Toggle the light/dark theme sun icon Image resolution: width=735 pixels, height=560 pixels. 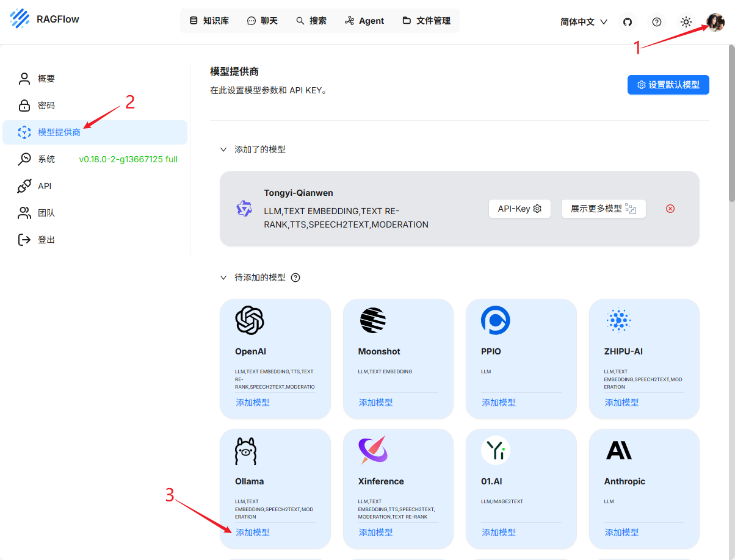tap(686, 22)
